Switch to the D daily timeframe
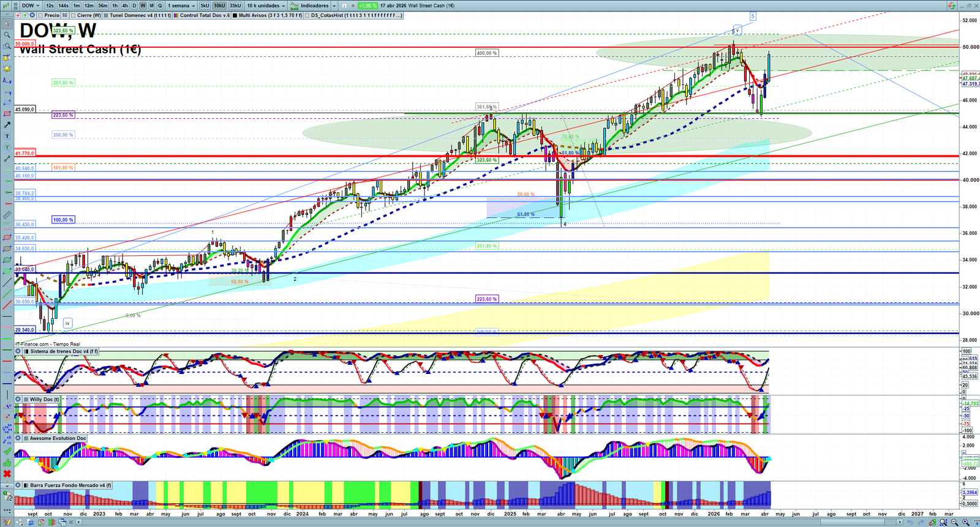 coord(134,6)
